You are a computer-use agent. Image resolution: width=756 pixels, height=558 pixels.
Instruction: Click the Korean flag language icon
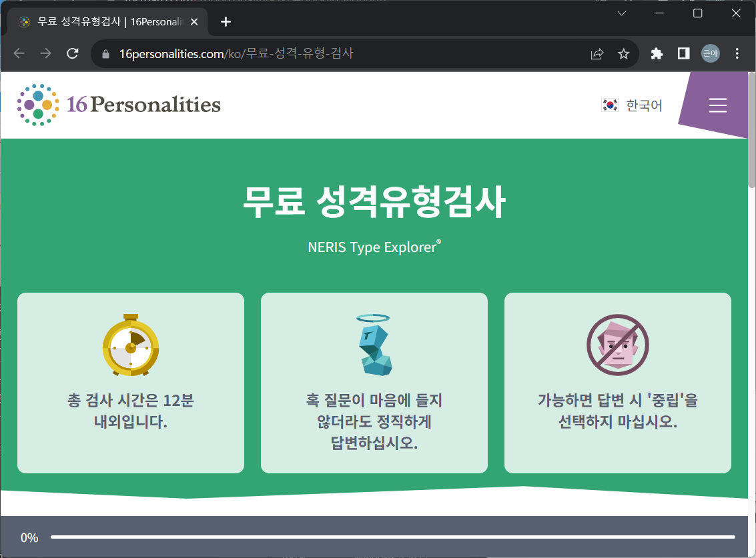(609, 105)
